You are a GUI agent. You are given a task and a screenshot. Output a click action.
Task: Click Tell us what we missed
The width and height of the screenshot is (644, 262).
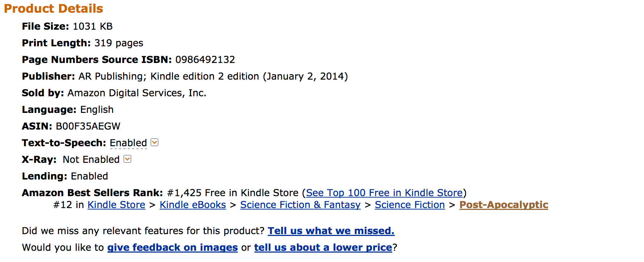tap(331, 231)
